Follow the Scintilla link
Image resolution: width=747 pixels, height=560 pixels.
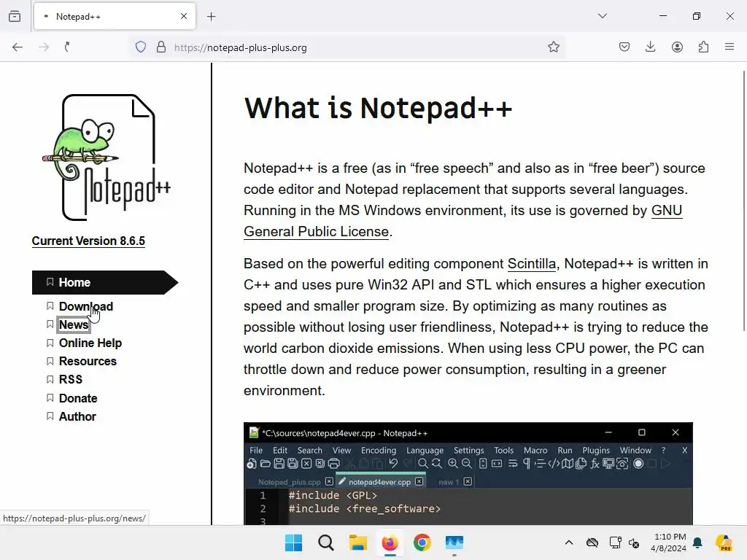pos(532,264)
